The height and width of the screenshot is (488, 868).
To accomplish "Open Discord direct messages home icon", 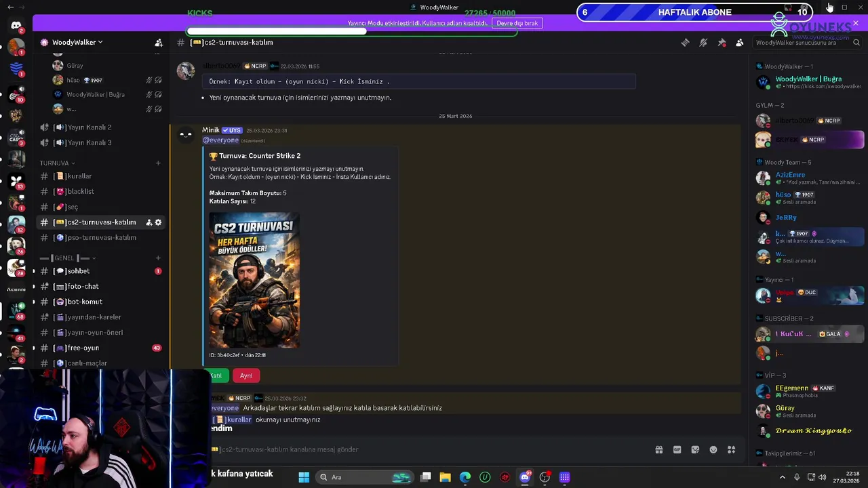I will [x=16, y=26].
